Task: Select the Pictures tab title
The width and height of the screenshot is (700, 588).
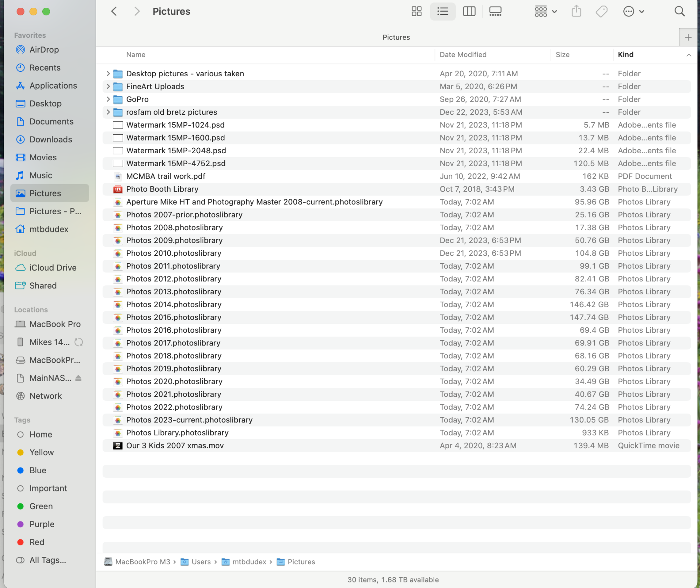Action: click(396, 37)
